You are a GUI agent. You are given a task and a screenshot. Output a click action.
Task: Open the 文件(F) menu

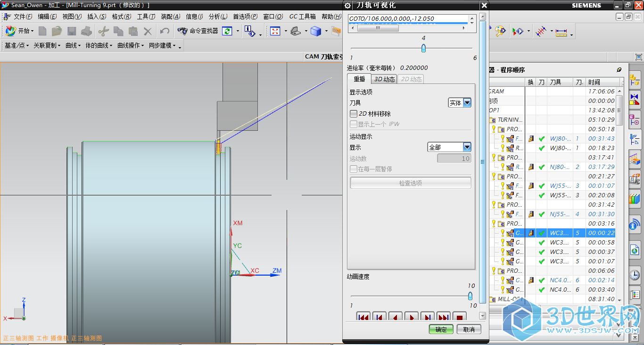point(23,17)
